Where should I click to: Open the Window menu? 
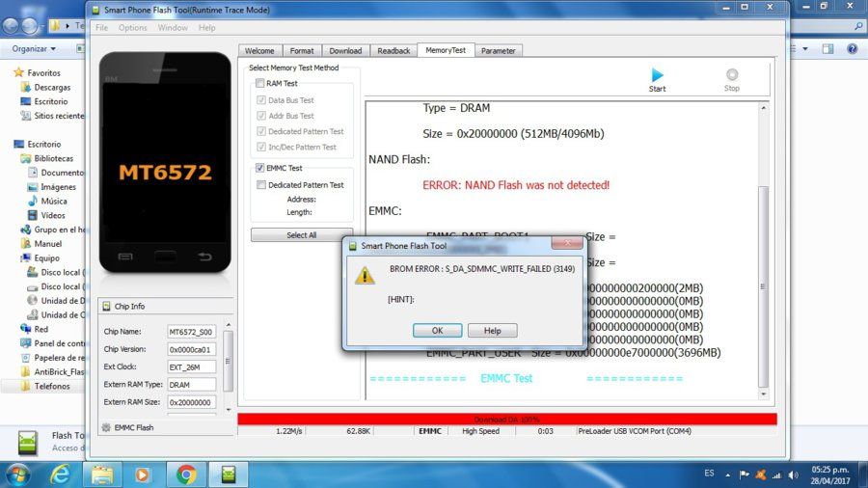click(173, 28)
